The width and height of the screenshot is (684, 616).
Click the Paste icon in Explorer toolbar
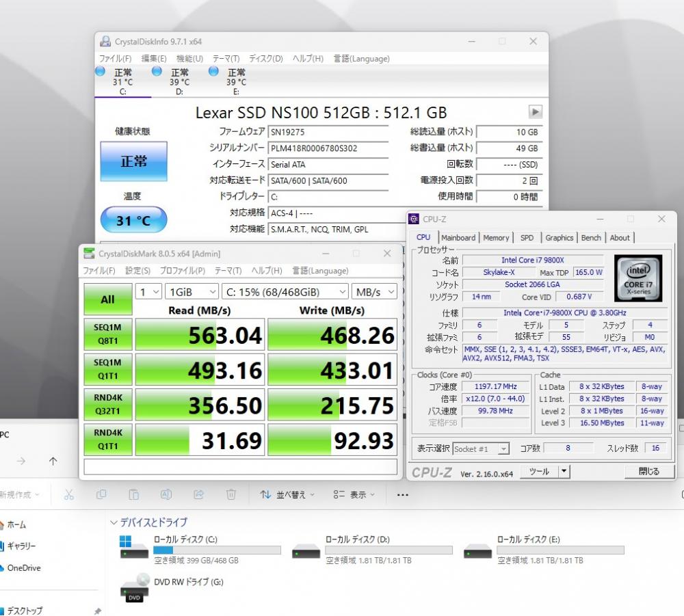[x=133, y=494]
